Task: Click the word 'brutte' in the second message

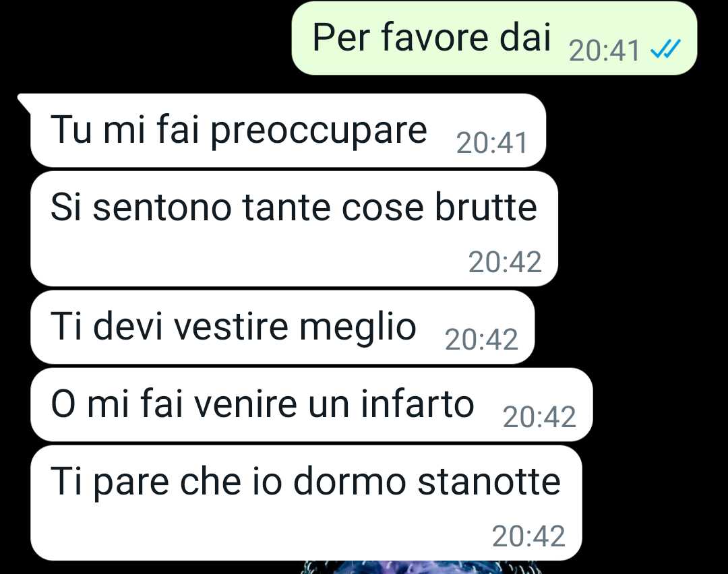Action: 485,206
